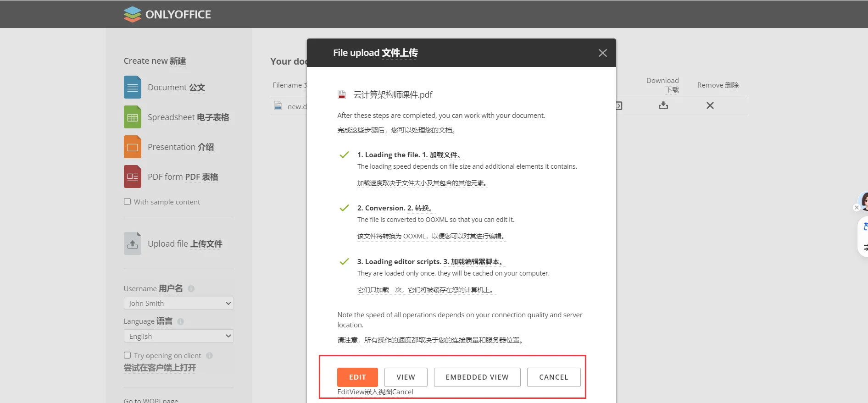Click the Language info icon

pos(181,321)
